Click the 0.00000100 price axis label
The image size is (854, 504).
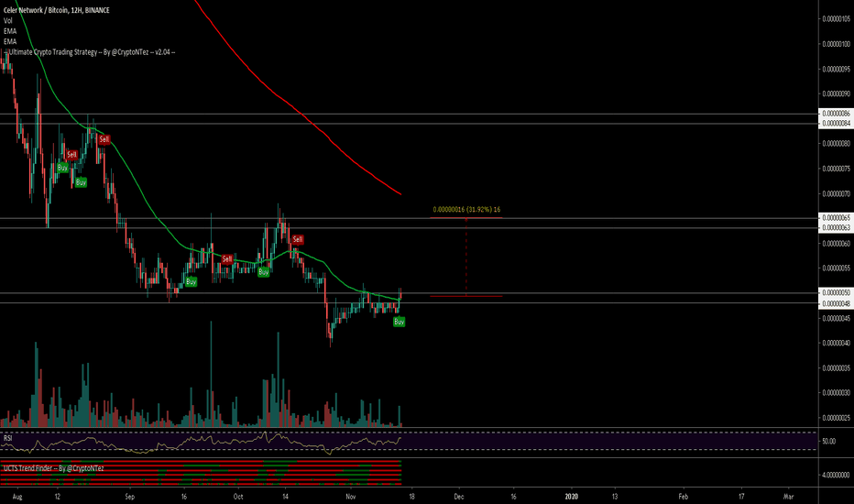click(836, 44)
